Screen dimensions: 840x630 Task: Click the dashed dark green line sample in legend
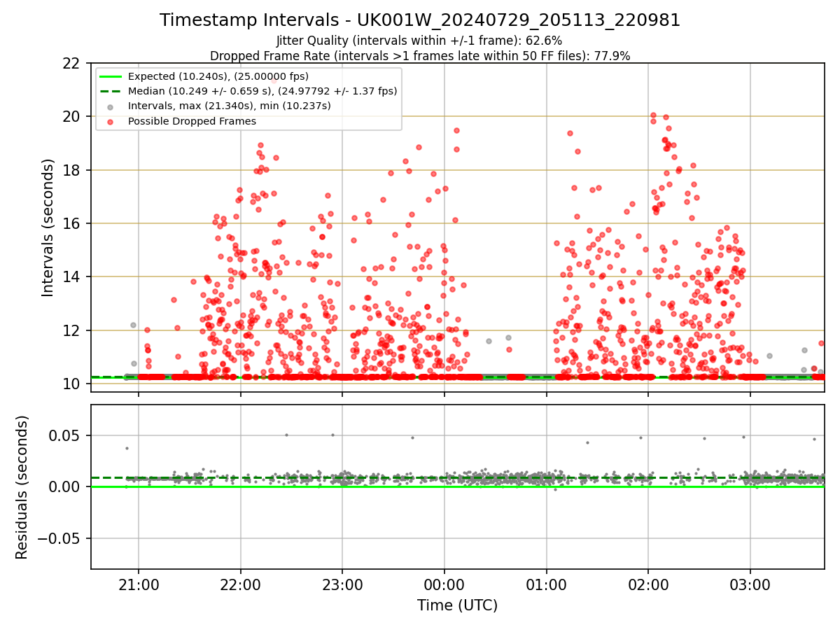coord(111,91)
